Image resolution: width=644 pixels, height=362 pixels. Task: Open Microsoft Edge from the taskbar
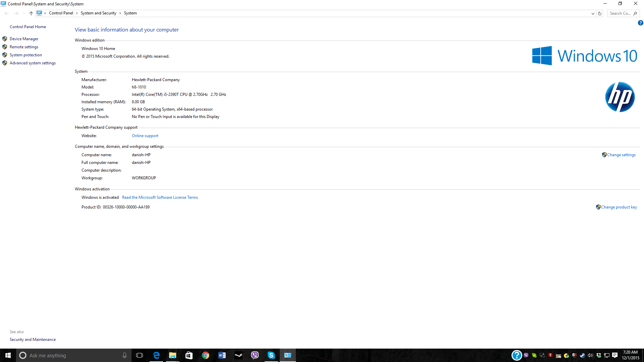click(156, 355)
